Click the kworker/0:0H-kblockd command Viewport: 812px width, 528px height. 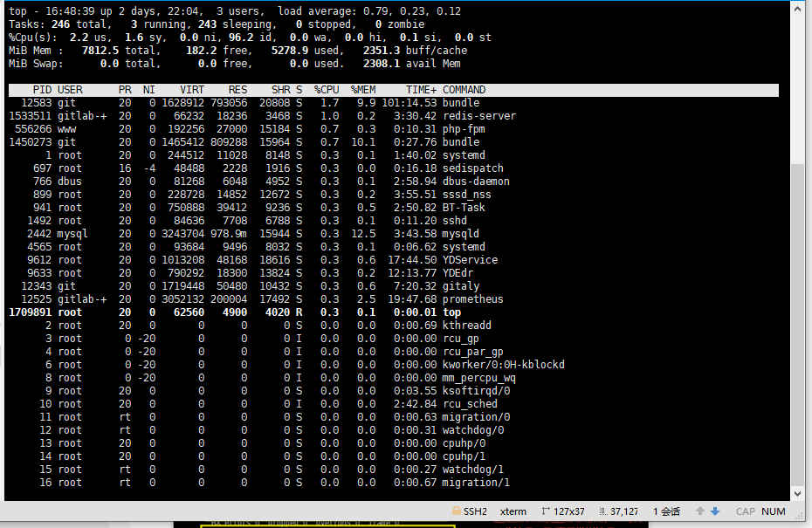[x=504, y=365]
